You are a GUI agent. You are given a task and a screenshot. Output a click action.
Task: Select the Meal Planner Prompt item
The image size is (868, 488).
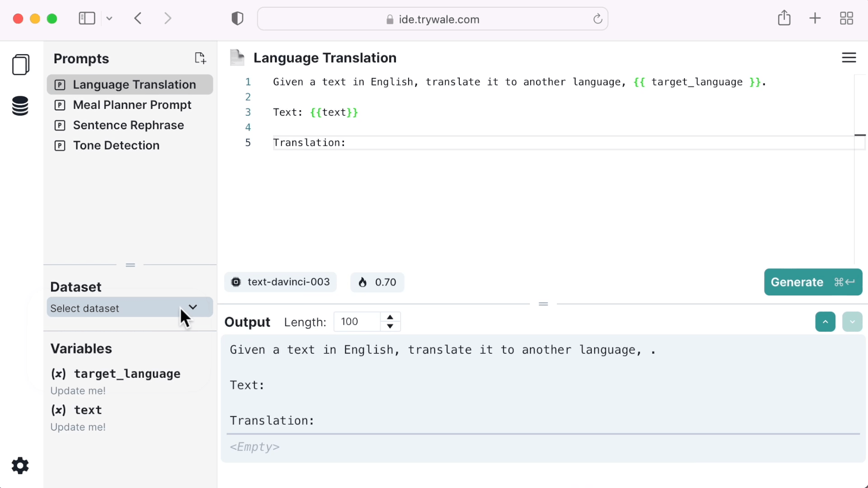coord(132,105)
